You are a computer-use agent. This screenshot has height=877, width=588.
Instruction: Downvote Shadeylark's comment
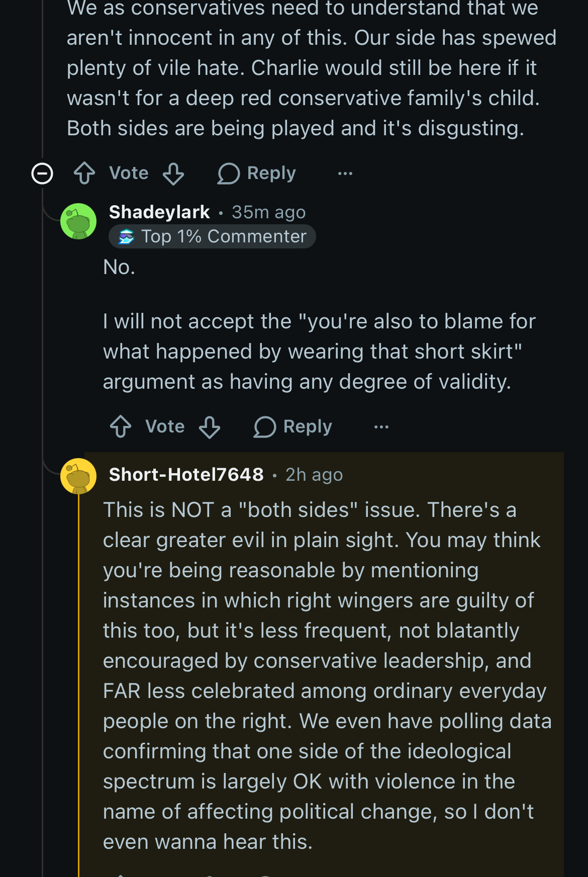(210, 427)
